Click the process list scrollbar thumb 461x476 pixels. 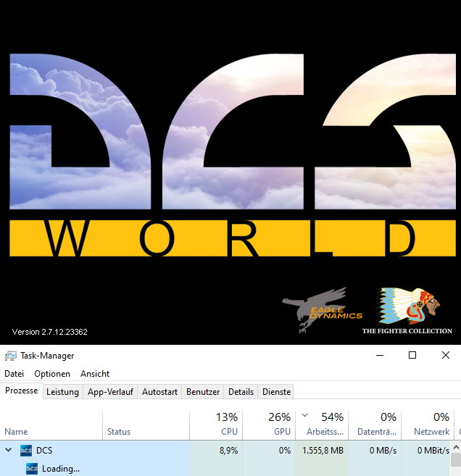(456, 459)
